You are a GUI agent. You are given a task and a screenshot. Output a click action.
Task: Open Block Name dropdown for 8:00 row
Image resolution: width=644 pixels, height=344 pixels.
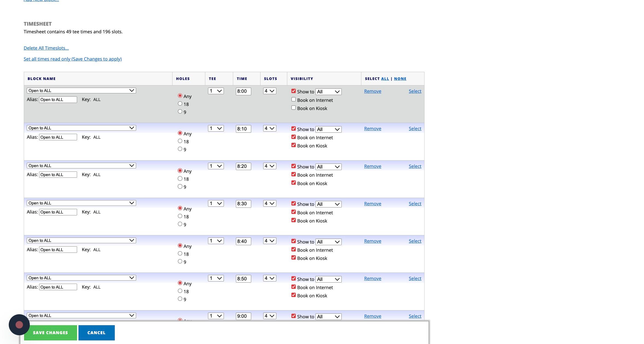point(81,91)
